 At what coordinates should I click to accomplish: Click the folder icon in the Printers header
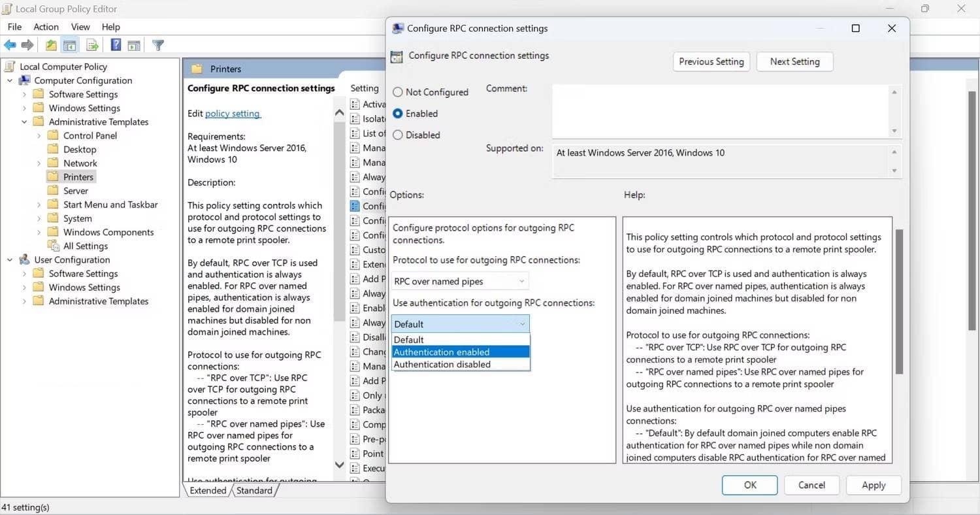click(x=197, y=69)
